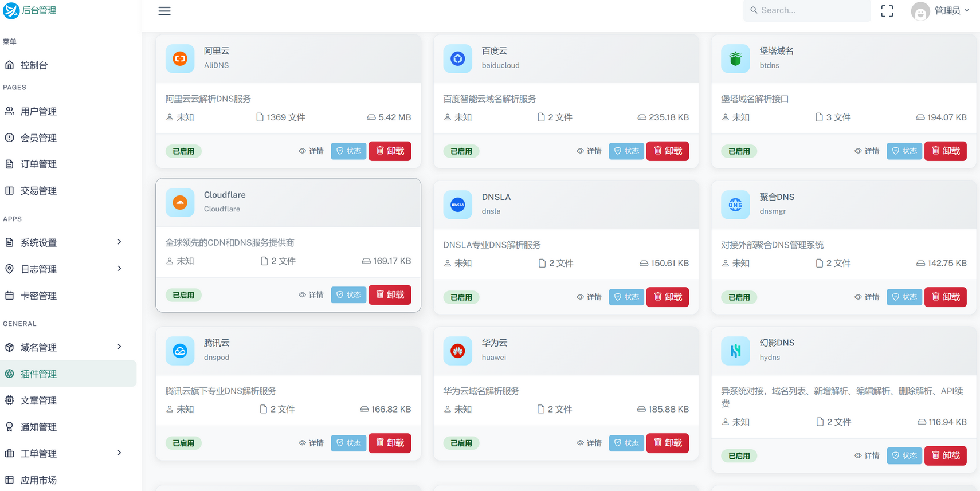This screenshot has width=980, height=491.
Task: Toggle 状态 of 阿里云 plugin
Action: [x=348, y=151]
